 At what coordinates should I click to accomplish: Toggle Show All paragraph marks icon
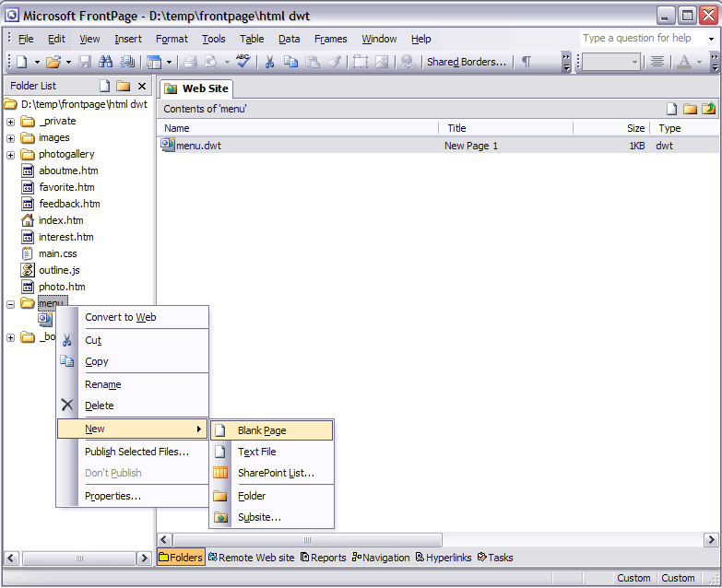pyautogui.click(x=527, y=62)
